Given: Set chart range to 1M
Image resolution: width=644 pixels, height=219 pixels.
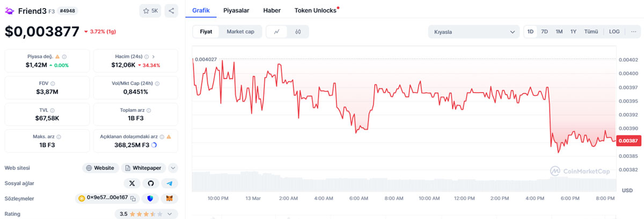Looking at the screenshot, I should (559, 32).
